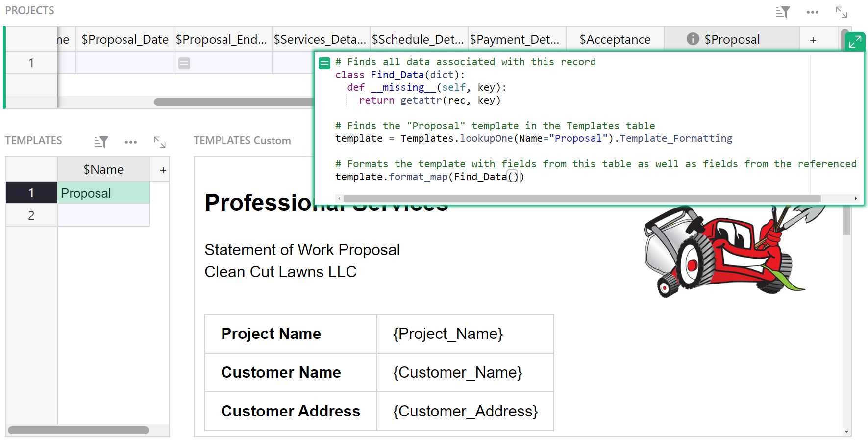Open PROJECTS section three-dots menu
This screenshot has width=868, height=441.
pyautogui.click(x=812, y=12)
